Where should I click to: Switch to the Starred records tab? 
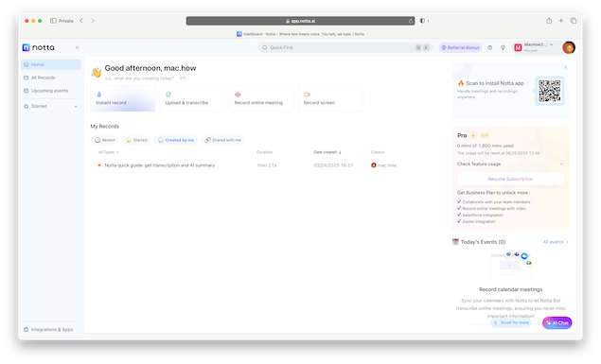pyautogui.click(x=136, y=140)
